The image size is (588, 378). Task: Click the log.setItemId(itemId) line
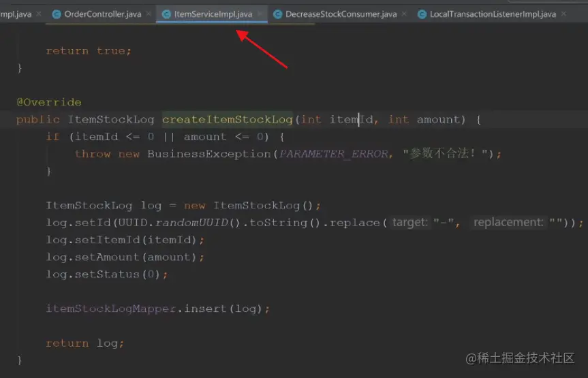125,240
